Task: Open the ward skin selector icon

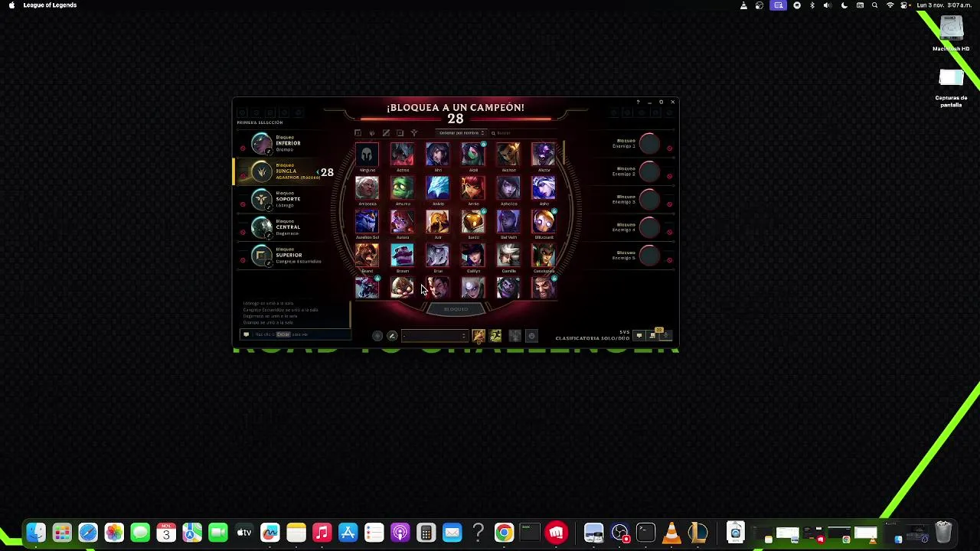Action: tap(514, 336)
